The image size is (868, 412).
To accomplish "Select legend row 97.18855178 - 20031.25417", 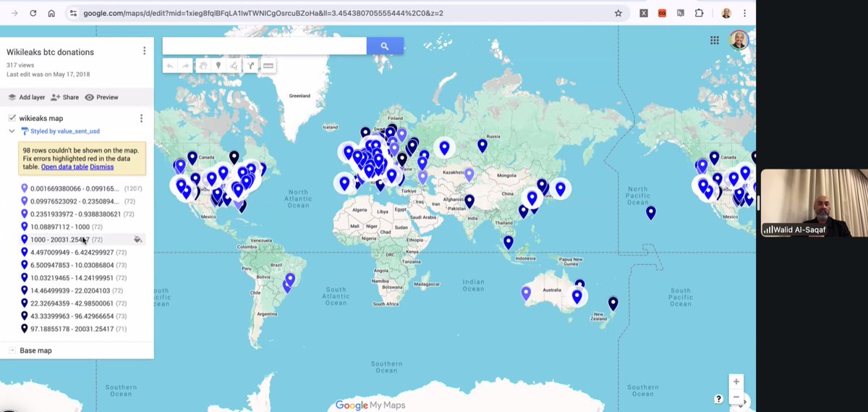I will [81, 329].
